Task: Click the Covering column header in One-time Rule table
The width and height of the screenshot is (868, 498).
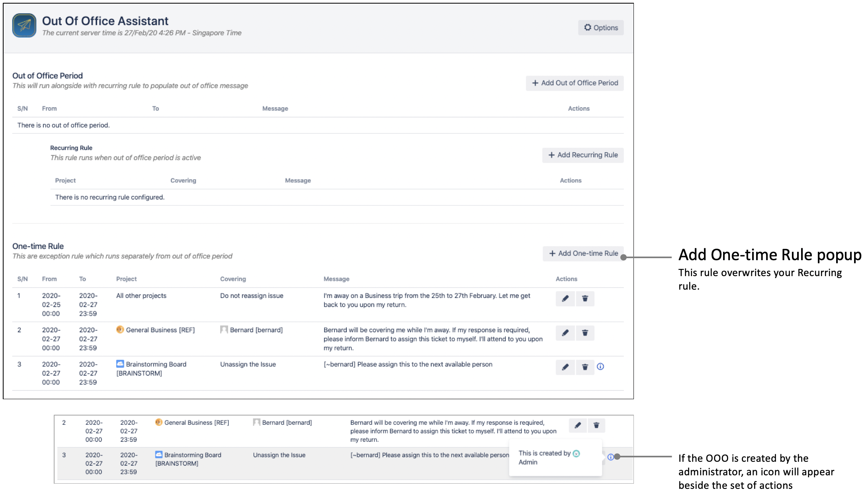Action: (233, 279)
